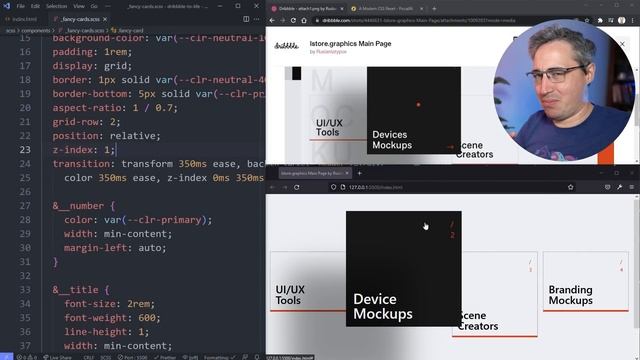The image size is (640, 360).
Task: Close the A Modern CSS Reset tab
Action: pos(421,9)
